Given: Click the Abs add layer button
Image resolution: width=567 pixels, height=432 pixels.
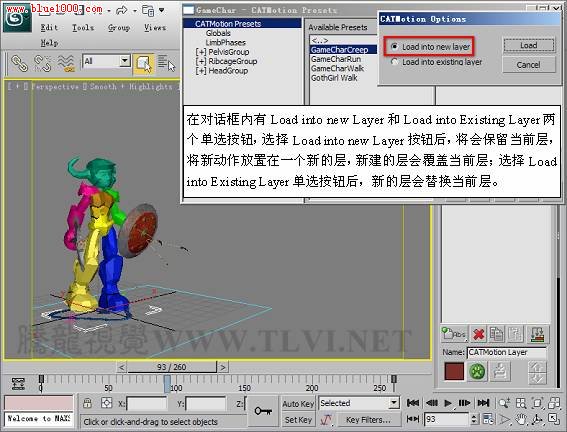Looking at the screenshot, I should (x=454, y=334).
